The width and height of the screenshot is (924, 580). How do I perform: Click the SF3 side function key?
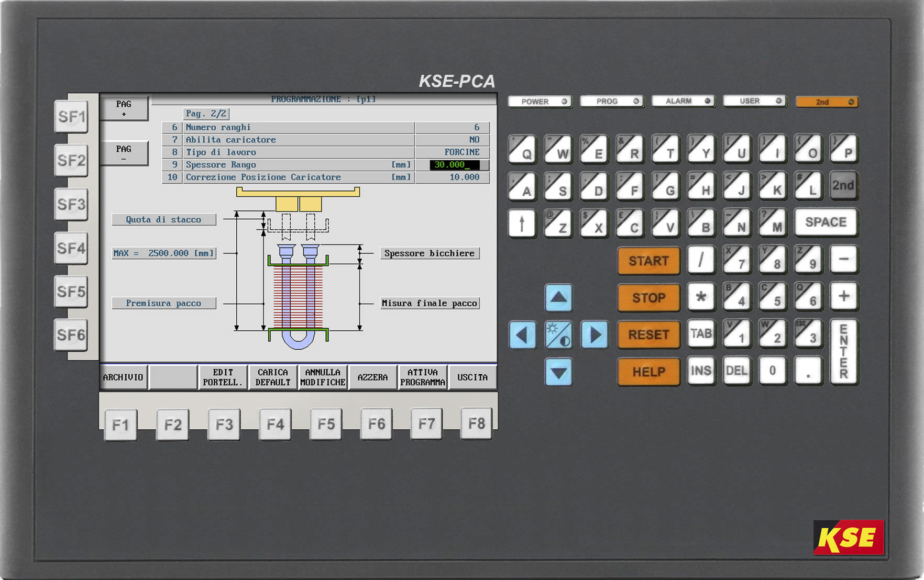[71, 204]
